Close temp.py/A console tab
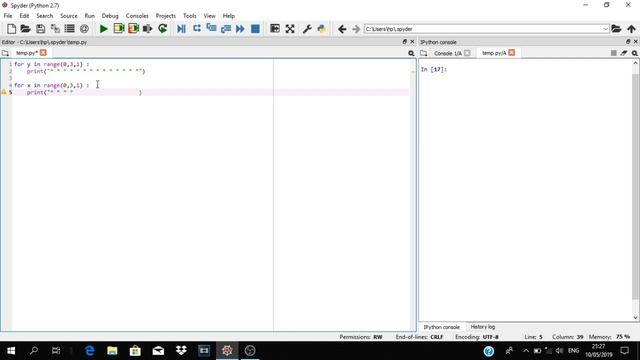The height and width of the screenshot is (360, 640). pyautogui.click(x=512, y=53)
